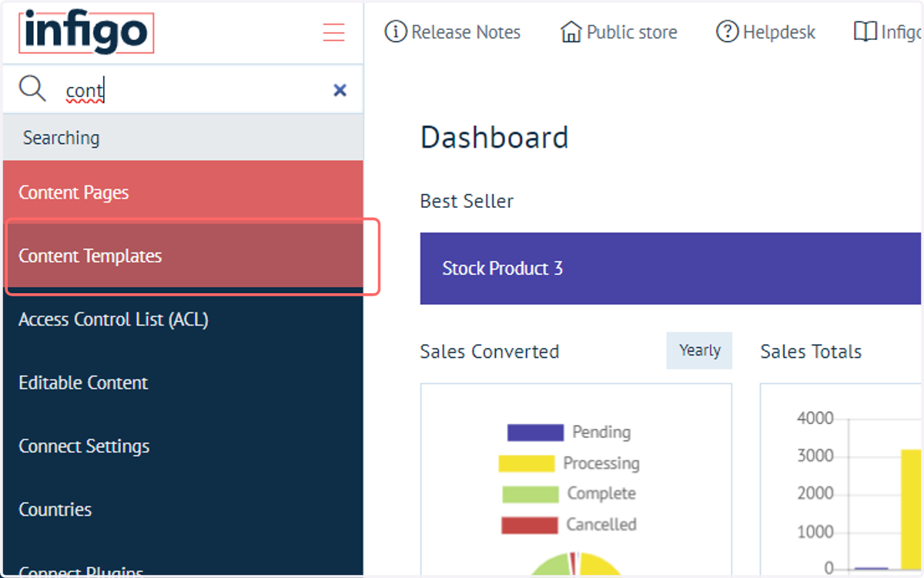Screen dimensions: 924x578
Task: Click the Pending legend label
Action: point(601,433)
